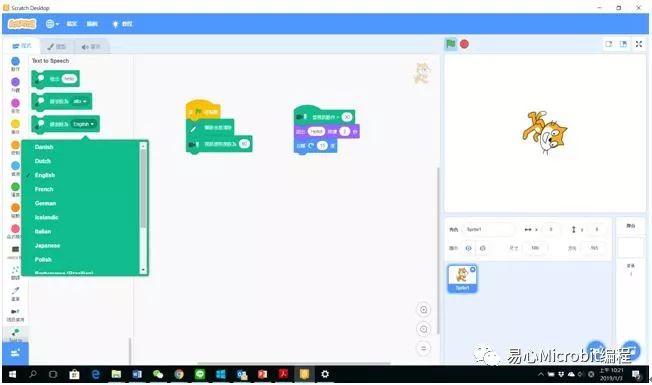Open the Variables blocks category
The height and width of the screenshot is (385, 652).
coord(15,210)
